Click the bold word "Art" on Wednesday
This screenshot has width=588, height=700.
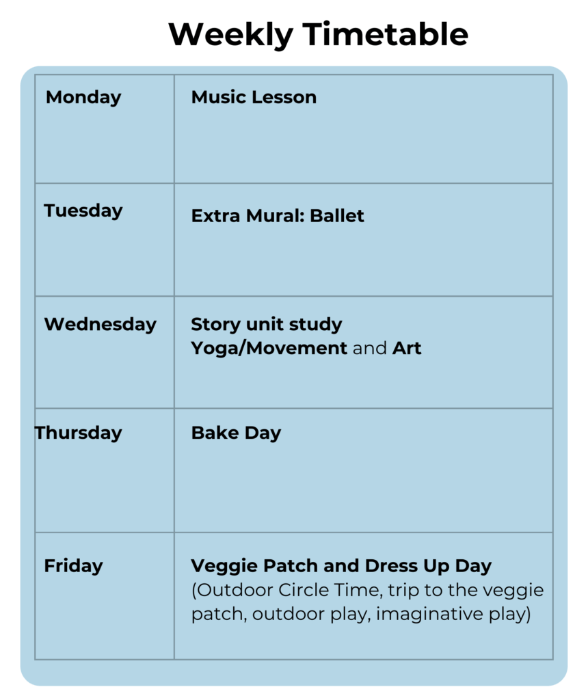(x=407, y=348)
